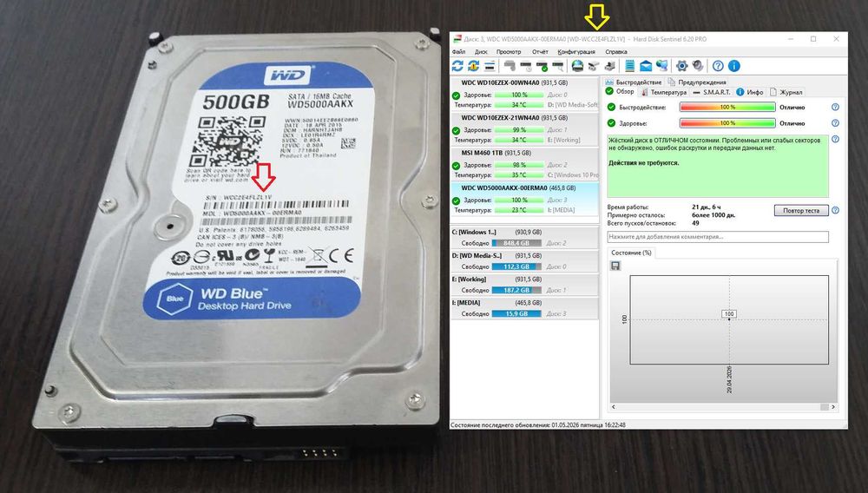Click the chart scroll right arrow
868x493 pixels.
[833, 407]
